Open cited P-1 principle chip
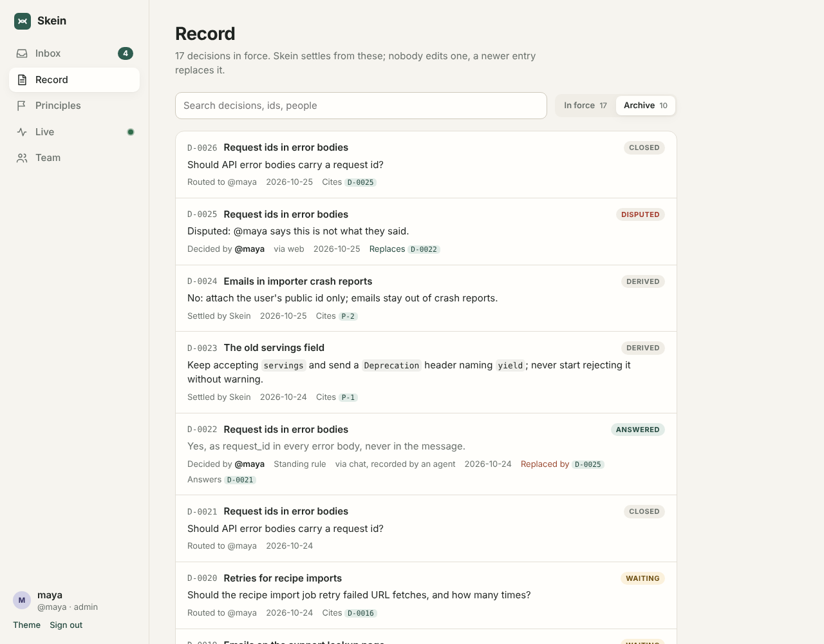Viewport: 824px width, 644px height. [348, 397]
